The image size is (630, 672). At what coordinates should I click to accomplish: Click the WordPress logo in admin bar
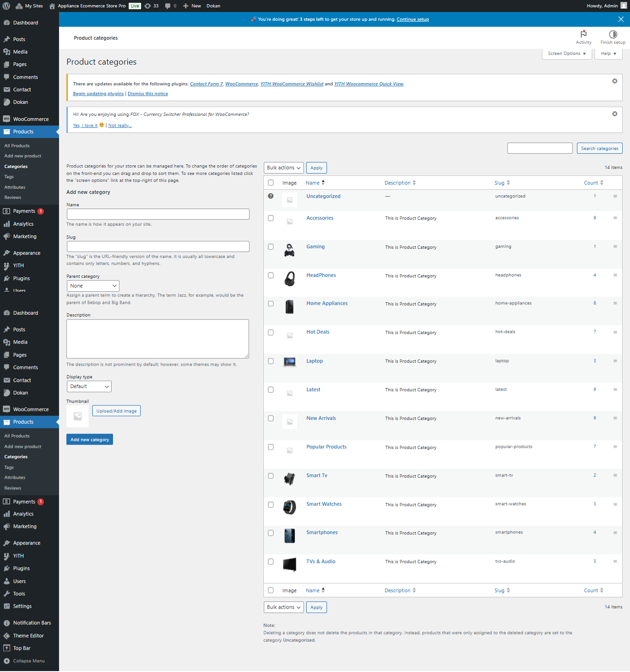[x=6, y=6]
